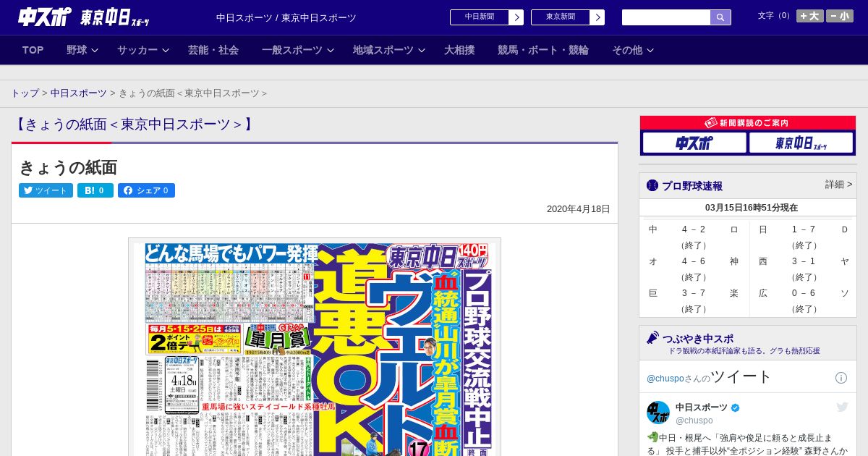Click the 新聞購読のご案内 banner header
868x456 pixels.
(748, 123)
